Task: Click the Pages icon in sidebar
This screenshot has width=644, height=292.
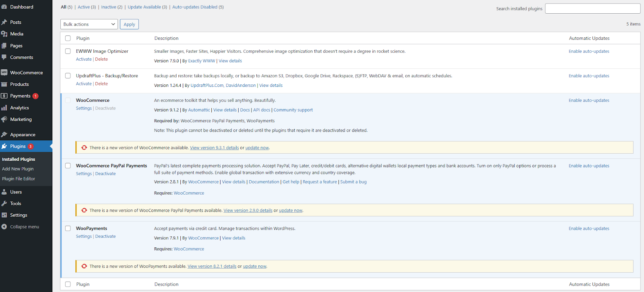Action: (4, 46)
